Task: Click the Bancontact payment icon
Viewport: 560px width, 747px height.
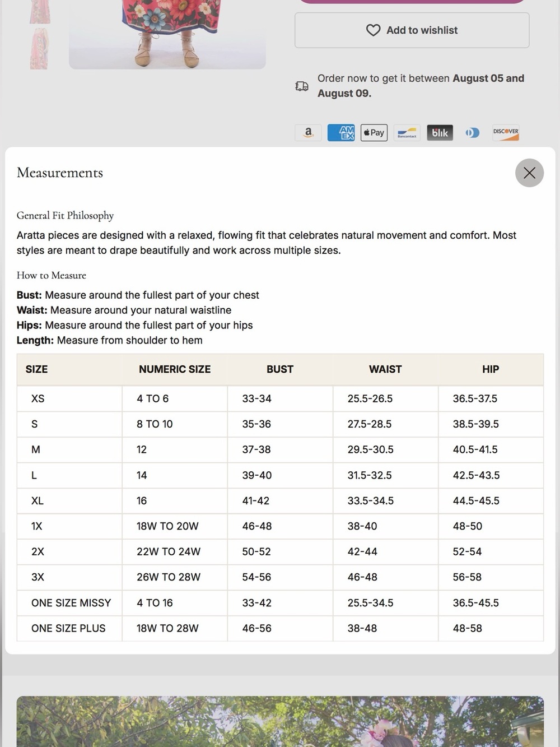Action: pyautogui.click(x=407, y=133)
